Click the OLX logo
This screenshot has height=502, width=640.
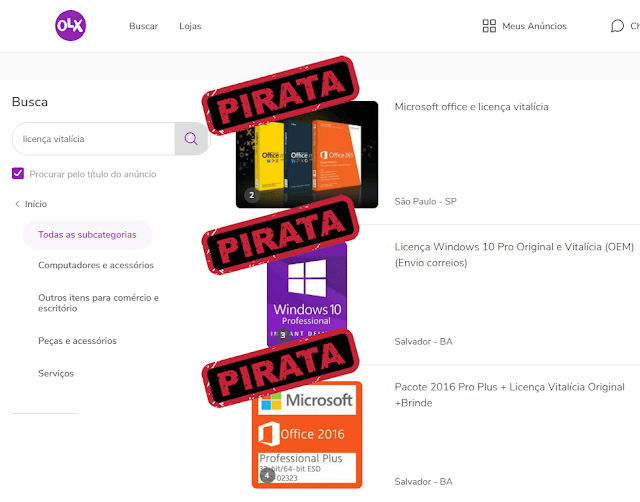[x=71, y=26]
